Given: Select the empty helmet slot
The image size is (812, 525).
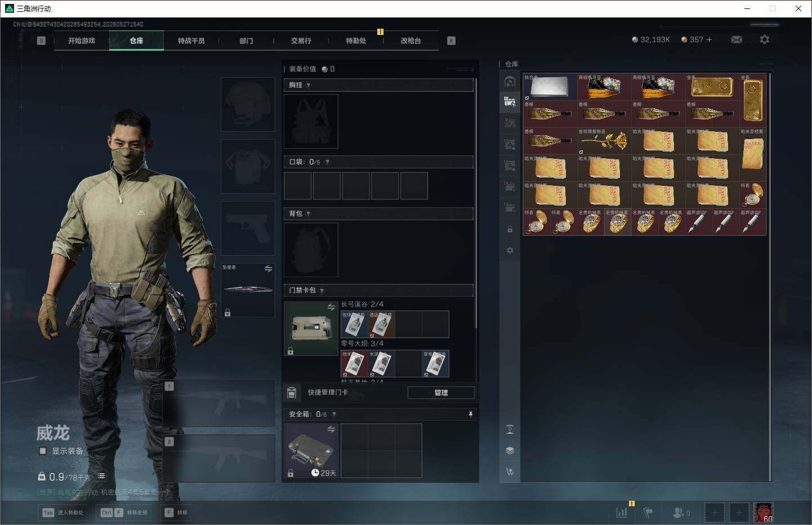Looking at the screenshot, I should coord(248,105).
